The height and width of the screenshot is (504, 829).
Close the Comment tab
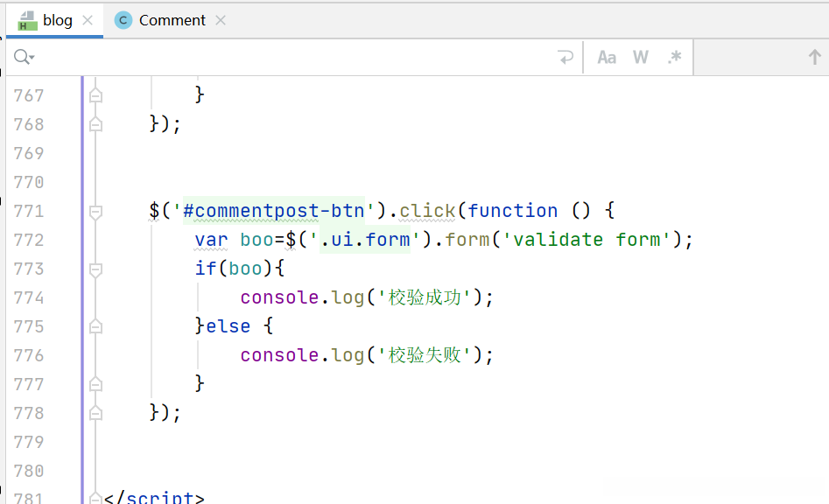pyautogui.click(x=221, y=20)
